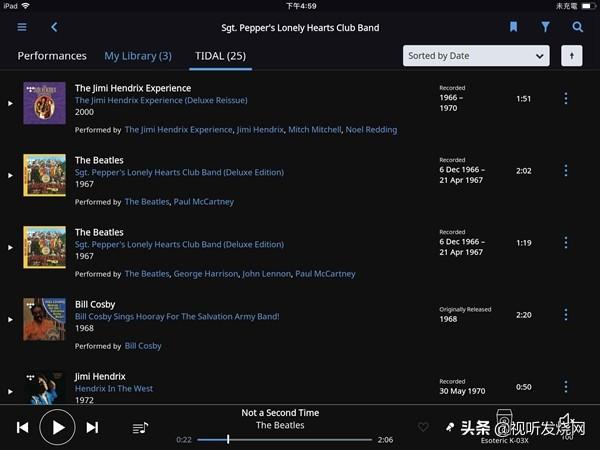The height and width of the screenshot is (450, 600).
Task: Tap the bookmark icon in the header
Action: [513, 27]
